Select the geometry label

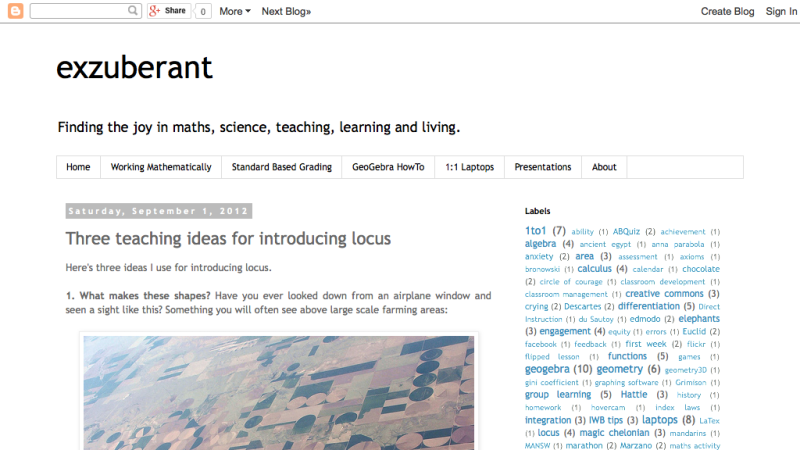point(619,369)
